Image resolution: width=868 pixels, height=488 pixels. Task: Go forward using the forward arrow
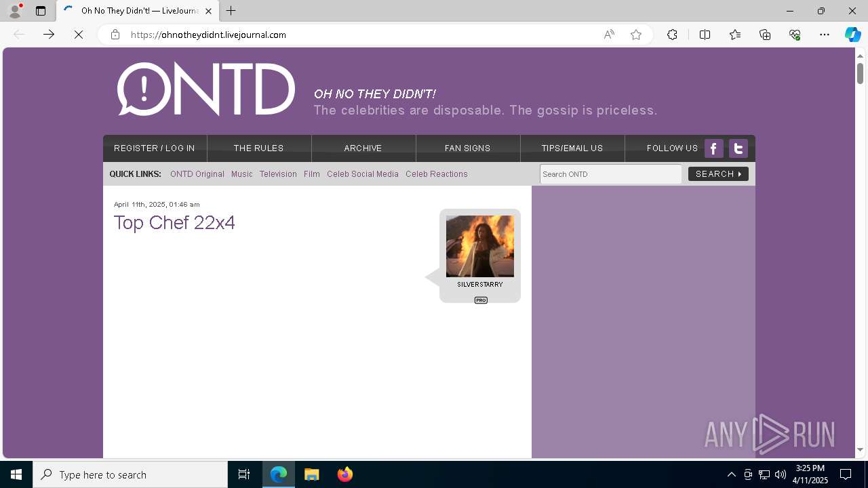(x=49, y=35)
